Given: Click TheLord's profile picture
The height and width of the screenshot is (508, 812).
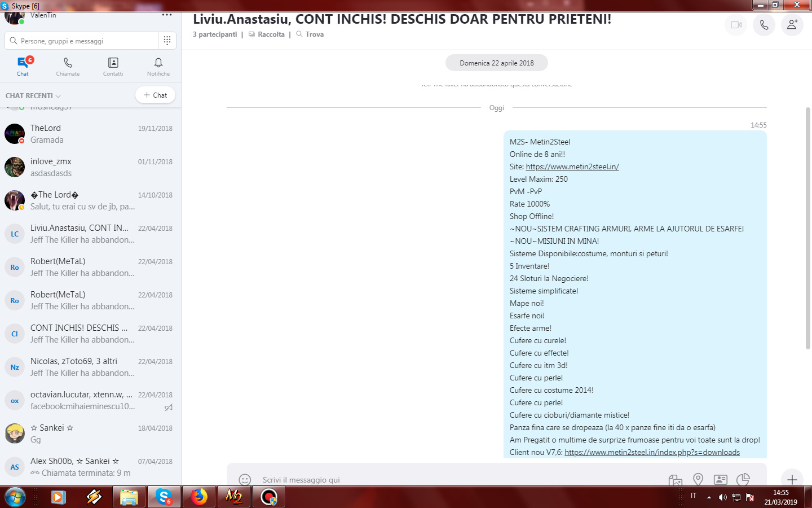Looking at the screenshot, I should (15, 134).
